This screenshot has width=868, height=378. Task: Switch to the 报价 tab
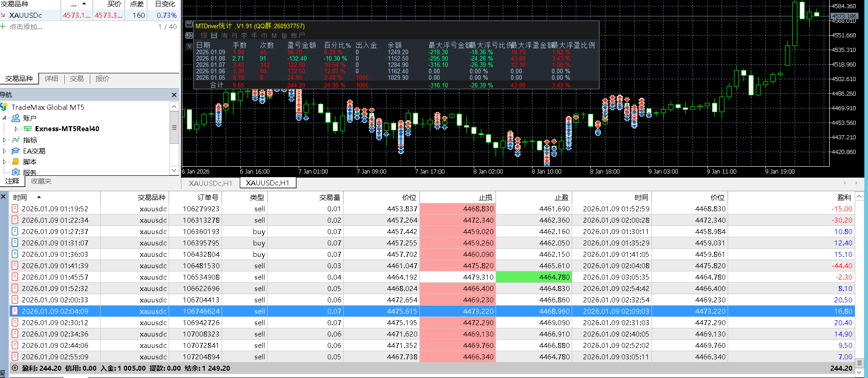tap(103, 79)
